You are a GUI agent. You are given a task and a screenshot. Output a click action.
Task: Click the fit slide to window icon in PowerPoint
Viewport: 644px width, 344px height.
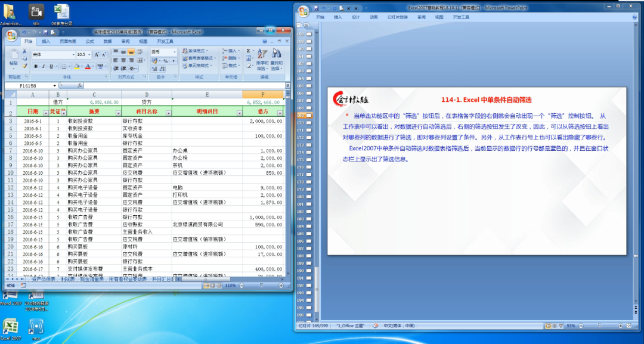(x=629, y=326)
